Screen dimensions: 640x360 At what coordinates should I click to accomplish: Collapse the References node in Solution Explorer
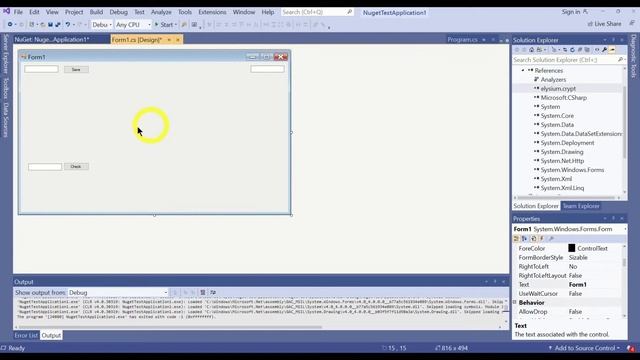523,70
